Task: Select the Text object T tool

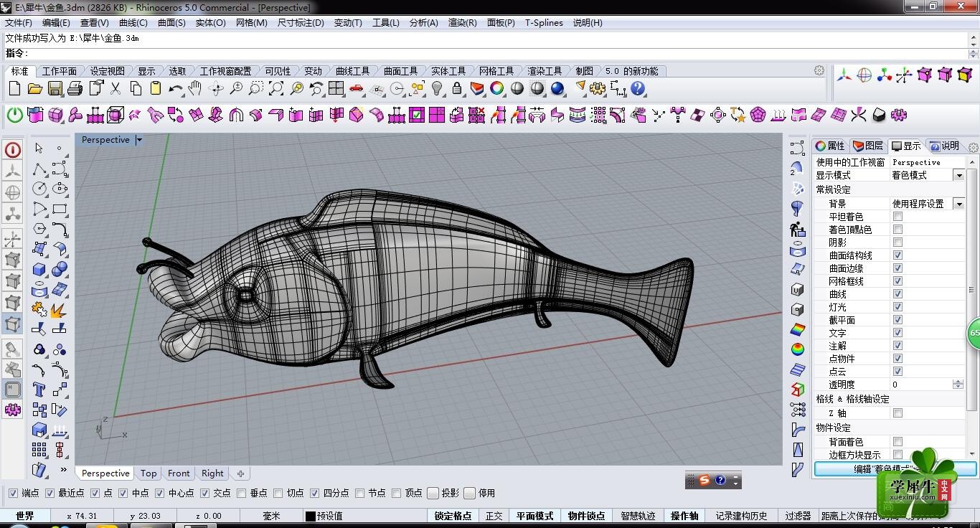Action: click(x=39, y=390)
